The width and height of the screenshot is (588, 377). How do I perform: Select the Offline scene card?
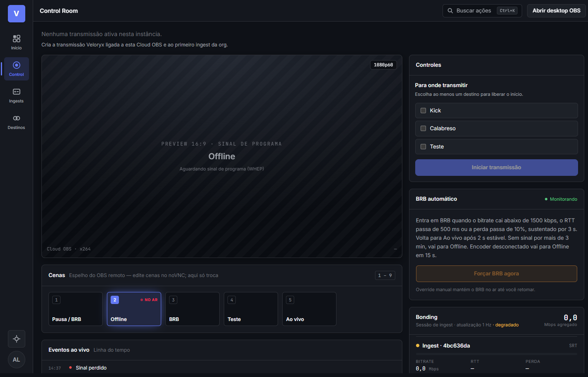click(x=134, y=309)
